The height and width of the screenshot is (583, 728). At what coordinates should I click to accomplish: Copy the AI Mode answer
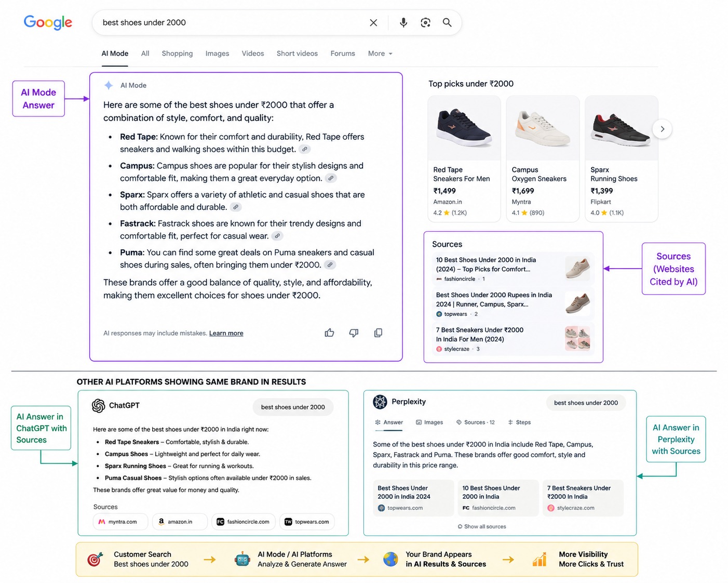coord(378,333)
